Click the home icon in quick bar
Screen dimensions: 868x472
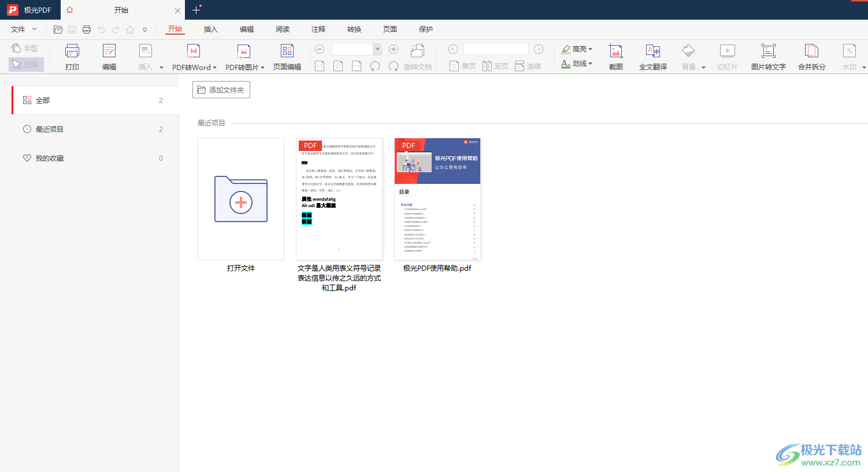click(x=130, y=30)
